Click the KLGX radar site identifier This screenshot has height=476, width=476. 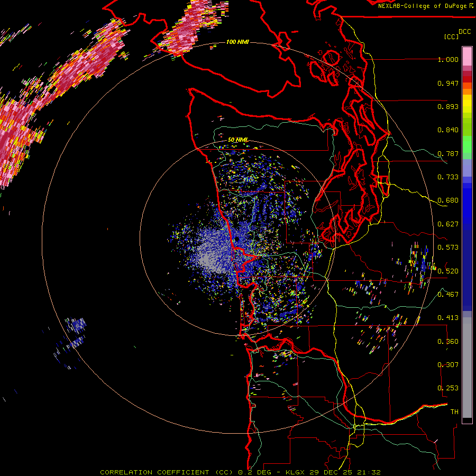point(296,472)
